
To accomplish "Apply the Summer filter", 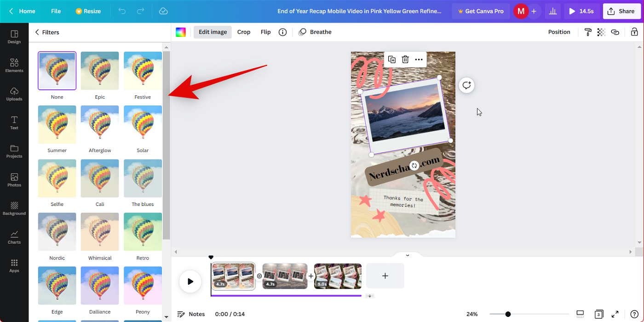I will point(57,124).
